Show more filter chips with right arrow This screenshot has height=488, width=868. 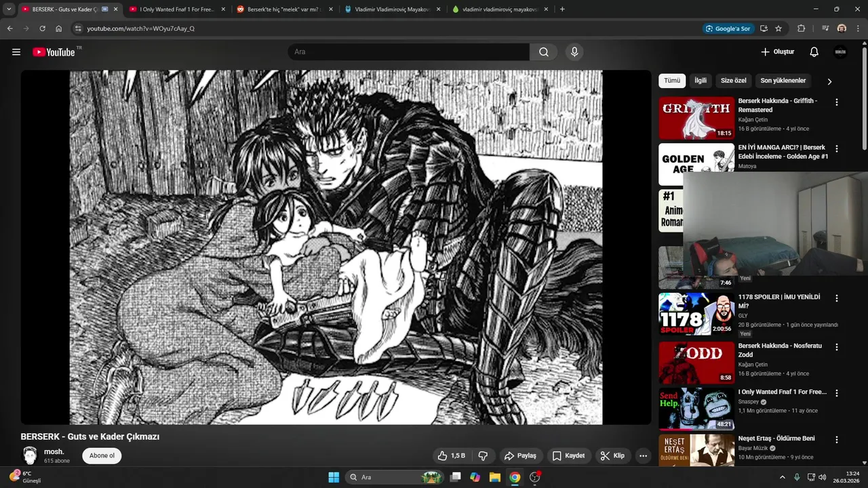click(x=829, y=81)
